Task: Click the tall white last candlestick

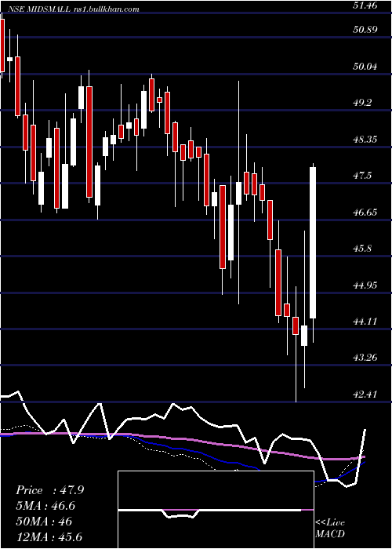Action: tap(313, 242)
